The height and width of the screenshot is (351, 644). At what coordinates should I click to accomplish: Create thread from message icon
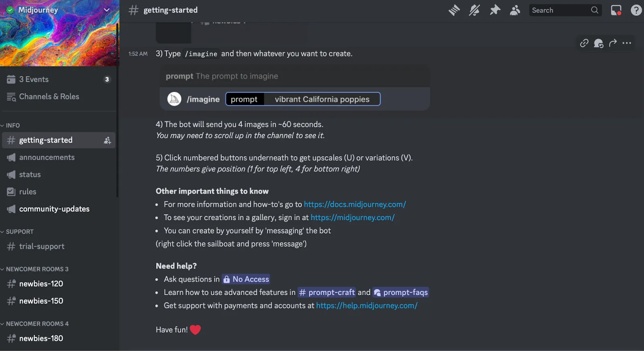coord(599,43)
